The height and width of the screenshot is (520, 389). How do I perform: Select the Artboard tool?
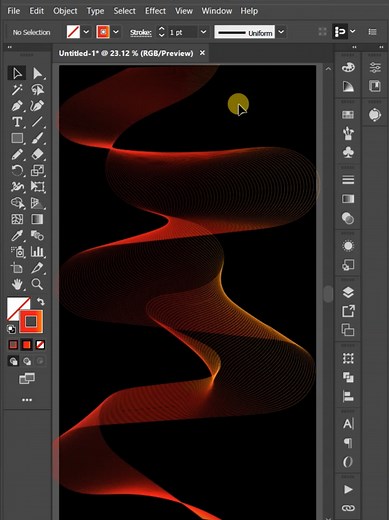(x=17, y=268)
